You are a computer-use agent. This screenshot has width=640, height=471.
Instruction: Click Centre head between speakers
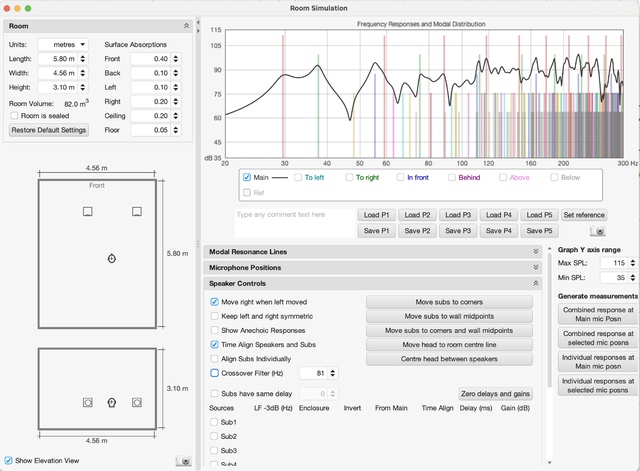pos(449,359)
